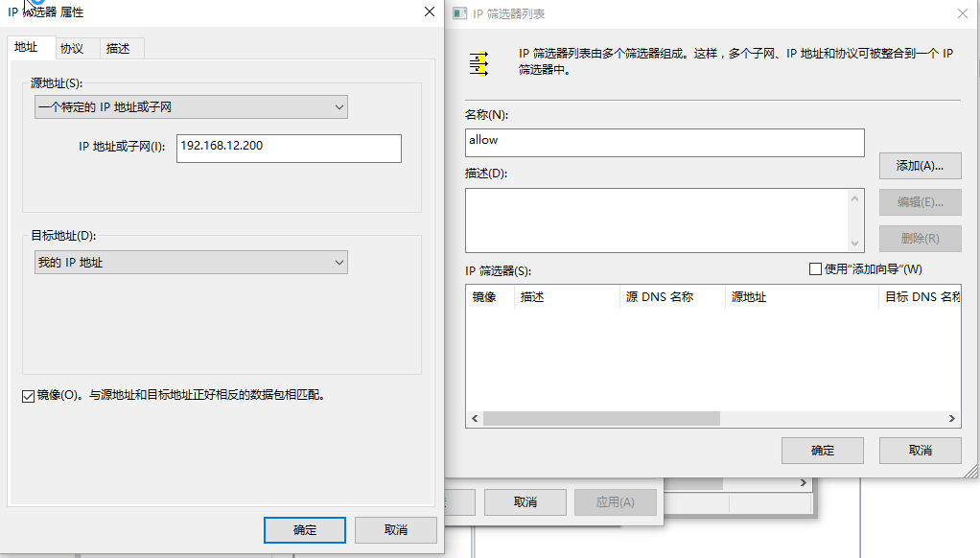This screenshot has width=980, height=558.
Task: Click 确定 in the IP 筛选器列表 dialog
Action: [x=822, y=450]
